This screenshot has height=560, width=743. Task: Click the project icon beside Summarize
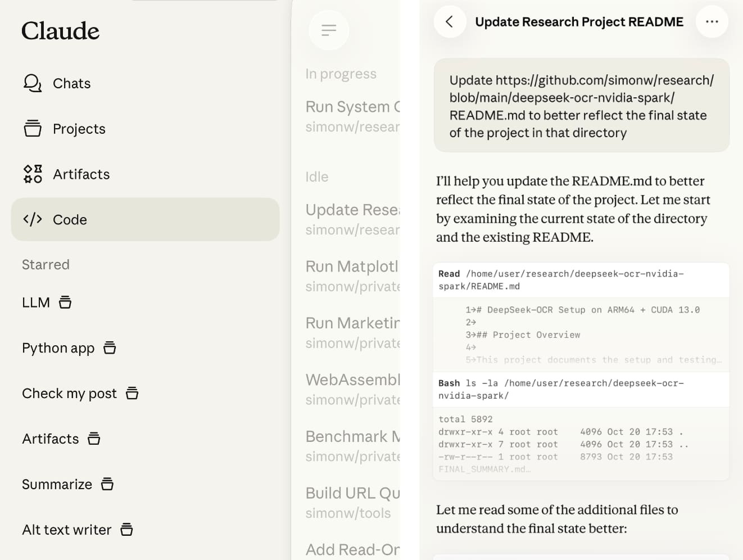[108, 484]
